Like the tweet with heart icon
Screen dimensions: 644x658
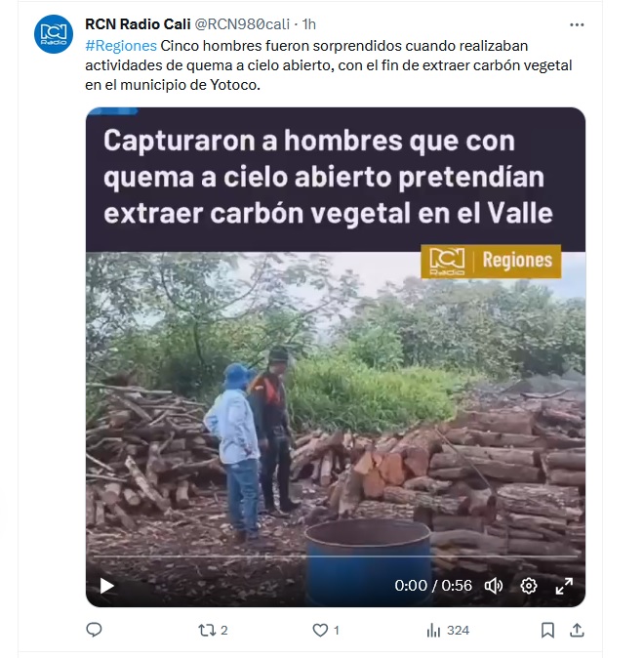point(326,630)
